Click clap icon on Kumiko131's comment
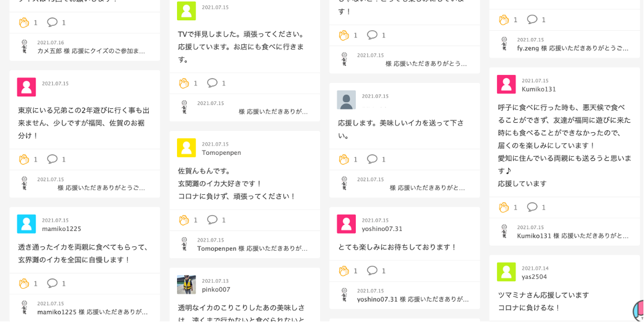 click(x=503, y=207)
